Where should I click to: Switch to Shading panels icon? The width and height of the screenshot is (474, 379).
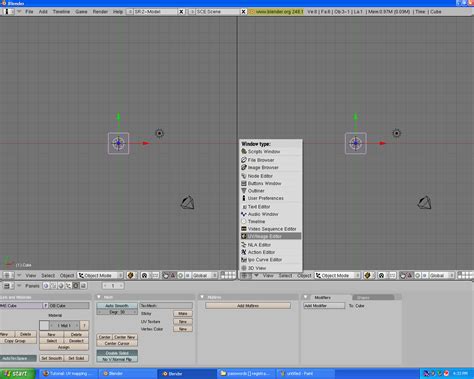(61, 286)
